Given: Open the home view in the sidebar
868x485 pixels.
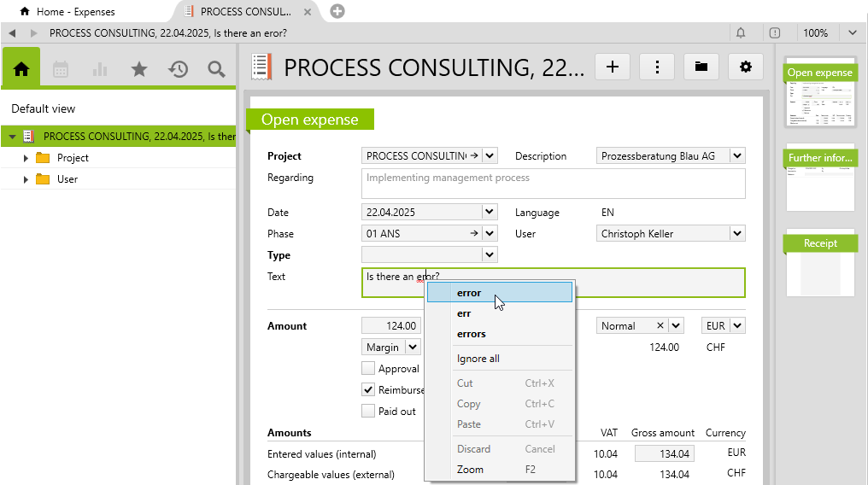Looking at the screenshot, I should pyautogui.click(x=22, y=69).
